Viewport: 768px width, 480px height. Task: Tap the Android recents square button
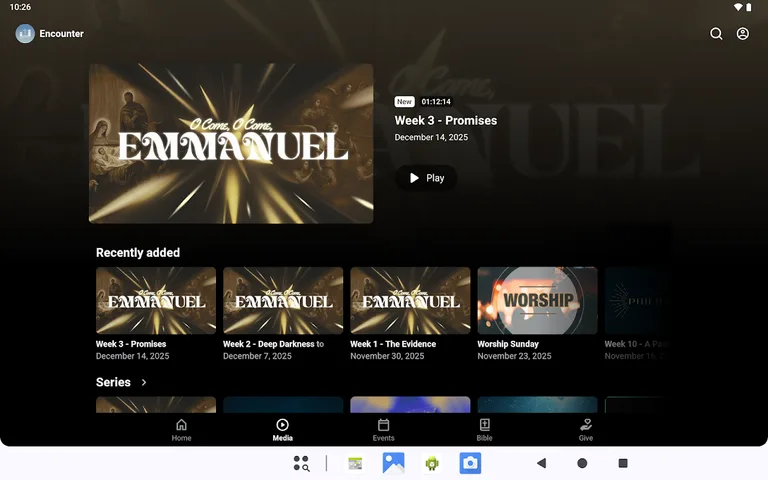pyautogui.click(x=623, y=463)
